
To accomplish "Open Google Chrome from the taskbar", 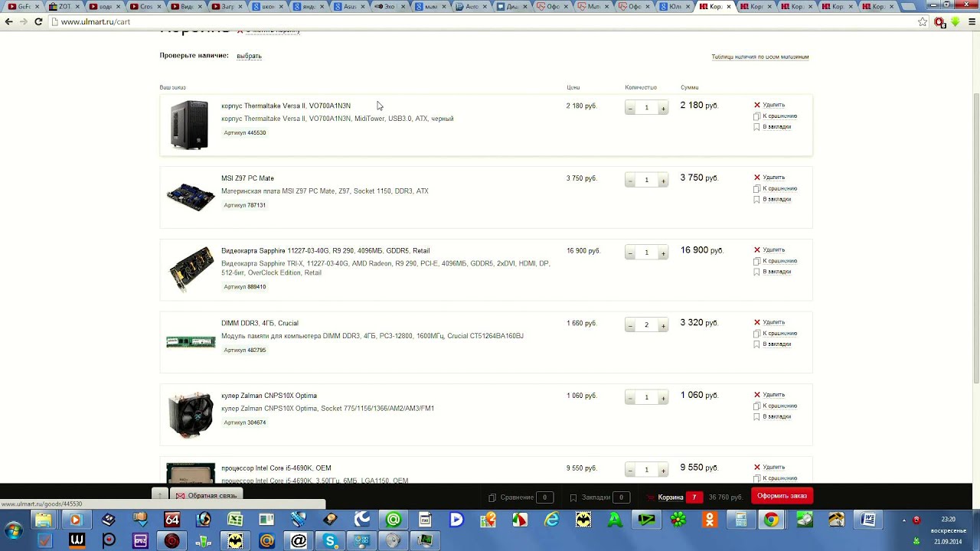I will click(x=772, y=520).
